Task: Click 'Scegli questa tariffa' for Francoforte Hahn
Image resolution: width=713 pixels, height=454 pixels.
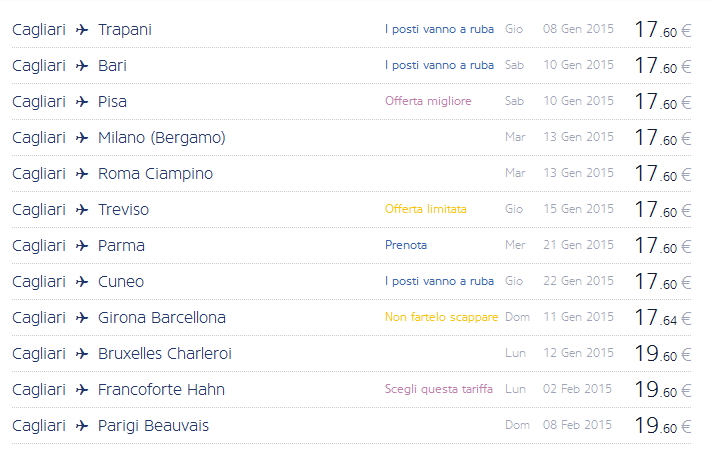Action: (439, 389)
